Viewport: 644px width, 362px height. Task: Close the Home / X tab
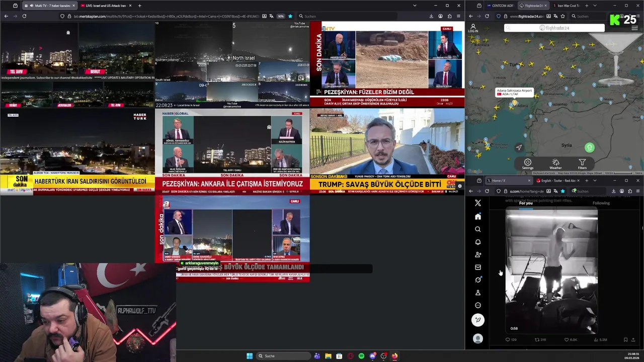click(529, 180)
